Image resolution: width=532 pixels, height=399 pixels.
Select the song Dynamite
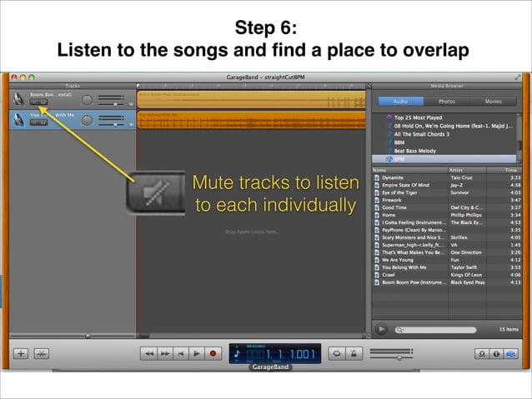[x=446, y=177]
